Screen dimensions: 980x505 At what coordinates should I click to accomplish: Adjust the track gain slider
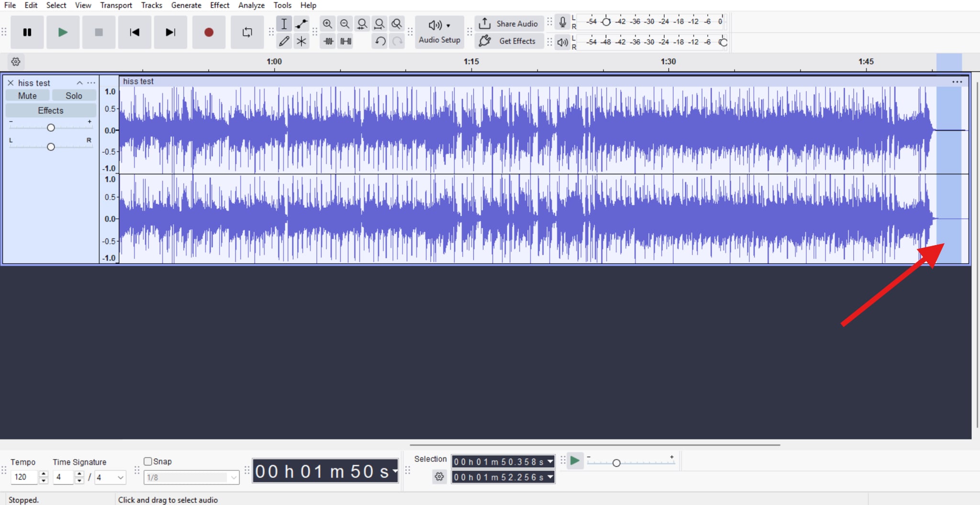pyautogui.click(x=51, y=127)
